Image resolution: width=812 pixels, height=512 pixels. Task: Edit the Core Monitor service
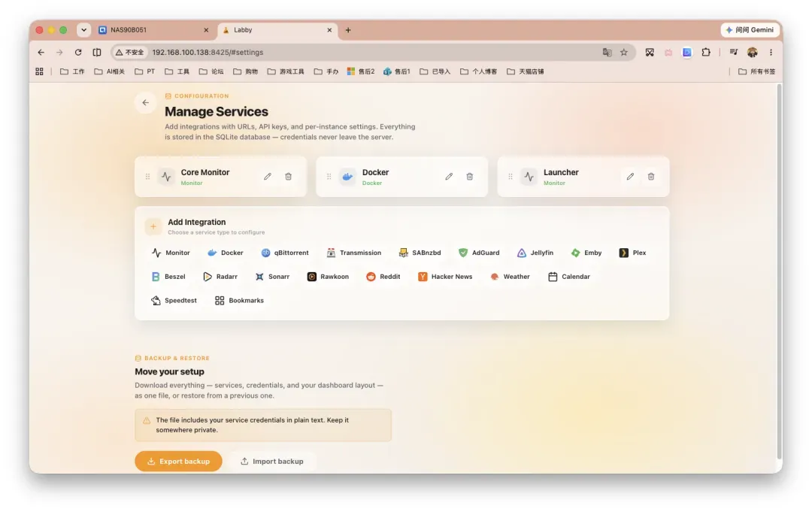[x=267, y=177]
